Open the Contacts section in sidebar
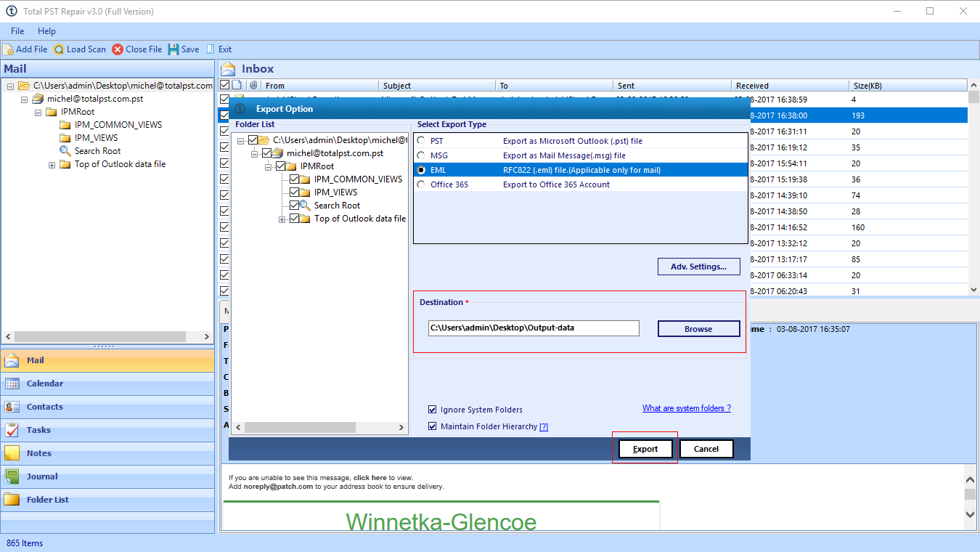The height and width of the screenshot is (552, 980). (x=107, y=407)
